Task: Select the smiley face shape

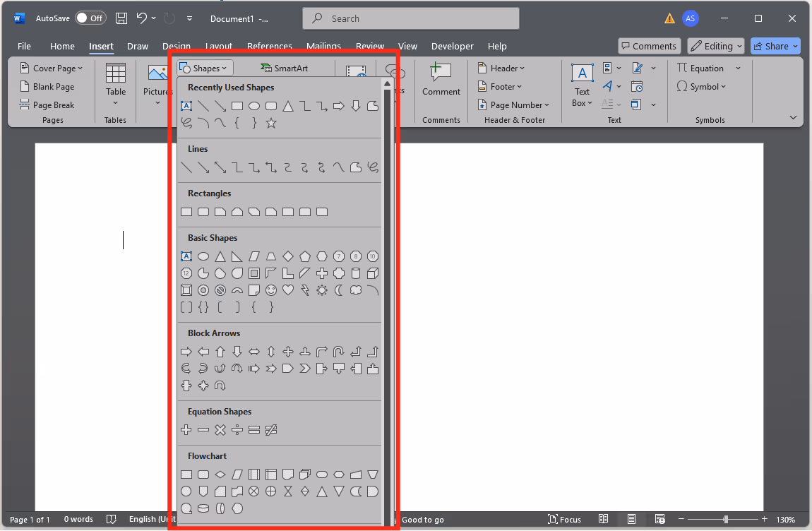Action: click(271, 290)
